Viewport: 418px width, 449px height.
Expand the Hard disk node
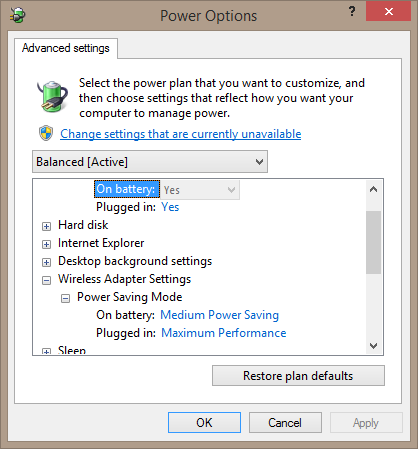[46, 226]
